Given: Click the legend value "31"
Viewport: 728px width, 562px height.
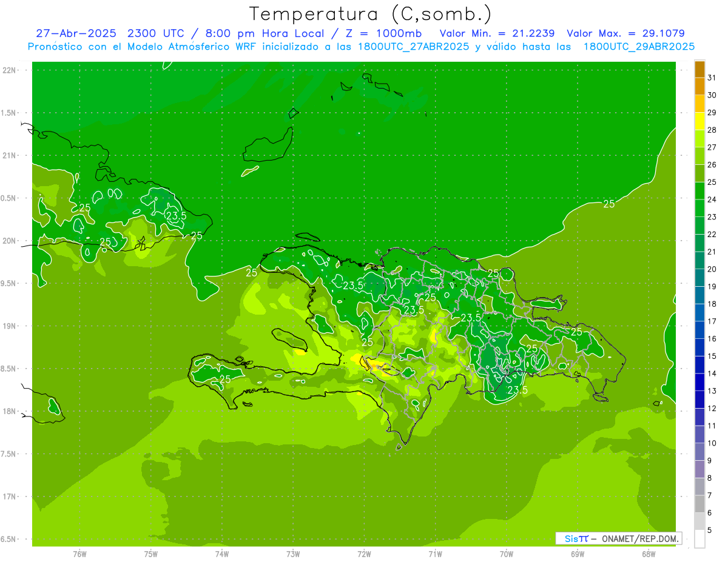Looking at the screenshot, I should [712, 78].
